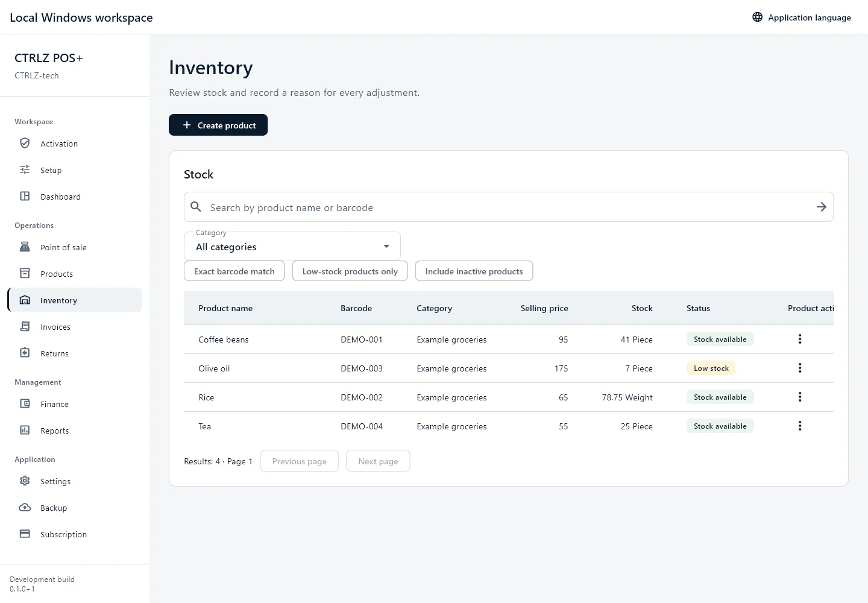868x603 pixels.
Task: Click the Status column header
Action: coord(698,308)
